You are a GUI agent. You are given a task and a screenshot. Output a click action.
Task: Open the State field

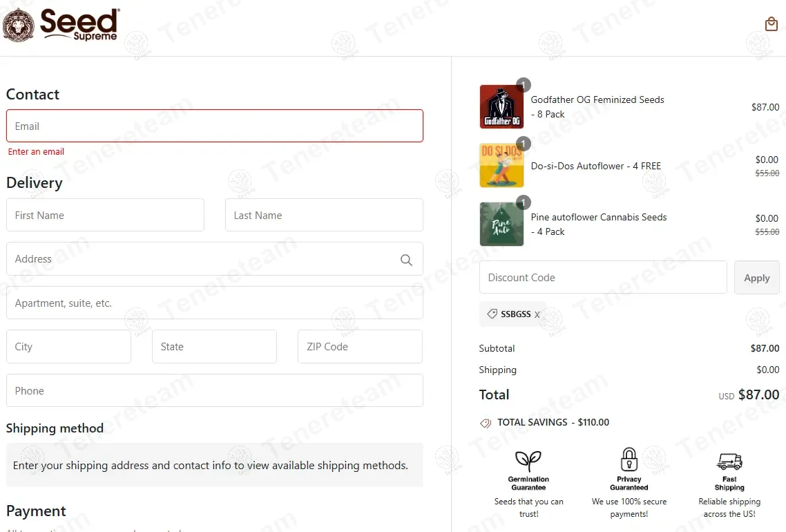(214, 347)
